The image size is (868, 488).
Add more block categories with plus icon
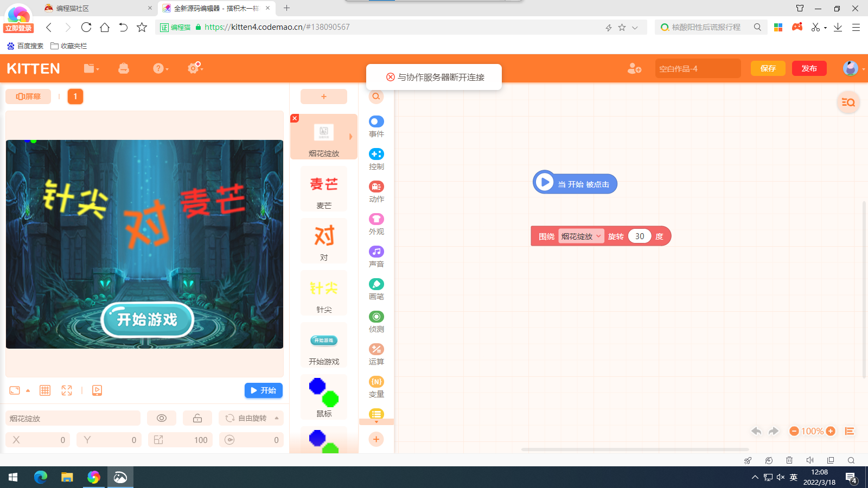[376, 439]
